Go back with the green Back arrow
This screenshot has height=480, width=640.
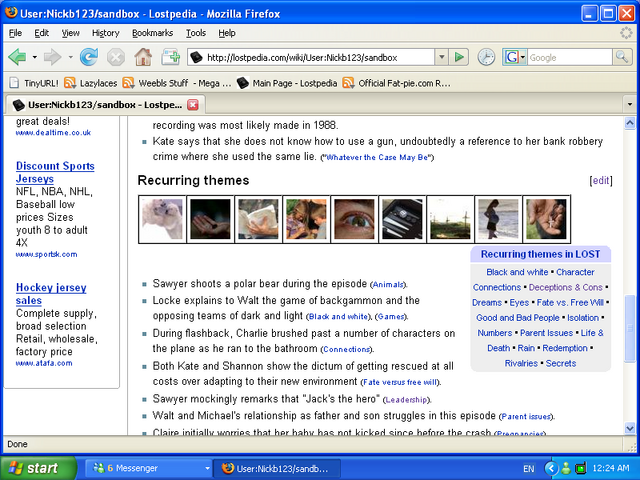coord(17,57)
